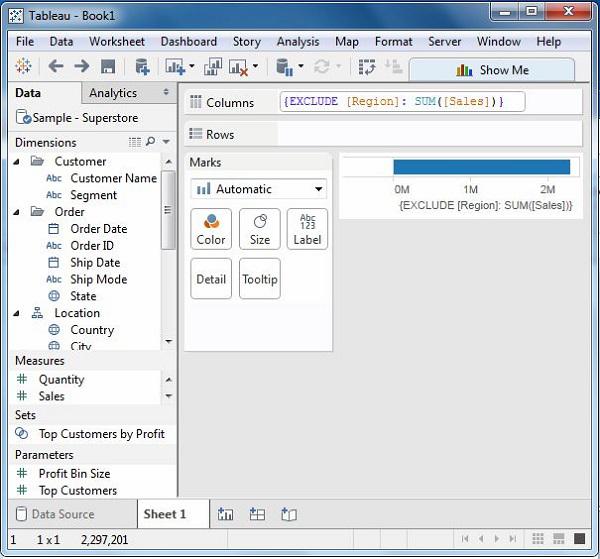This screenshot has width=600, height=559.
Task: Select the Customer Name dimension
Action: [x=114, y=178]
